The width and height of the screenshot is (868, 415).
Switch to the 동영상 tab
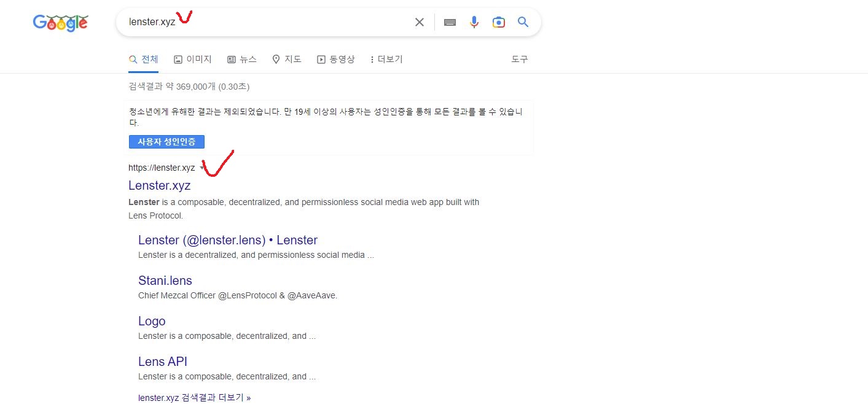(336, 60)
